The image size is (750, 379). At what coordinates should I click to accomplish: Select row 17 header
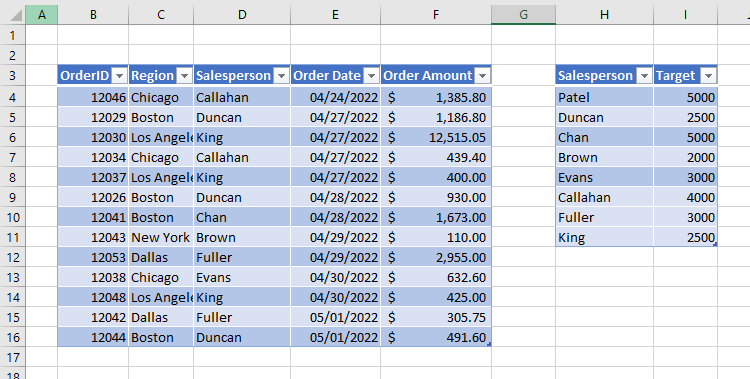[12, 357]
